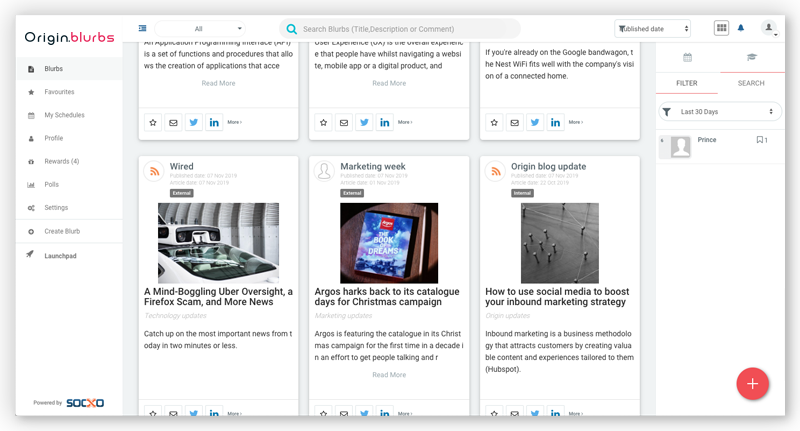Email the User Experience blurb

coord(344,122)
